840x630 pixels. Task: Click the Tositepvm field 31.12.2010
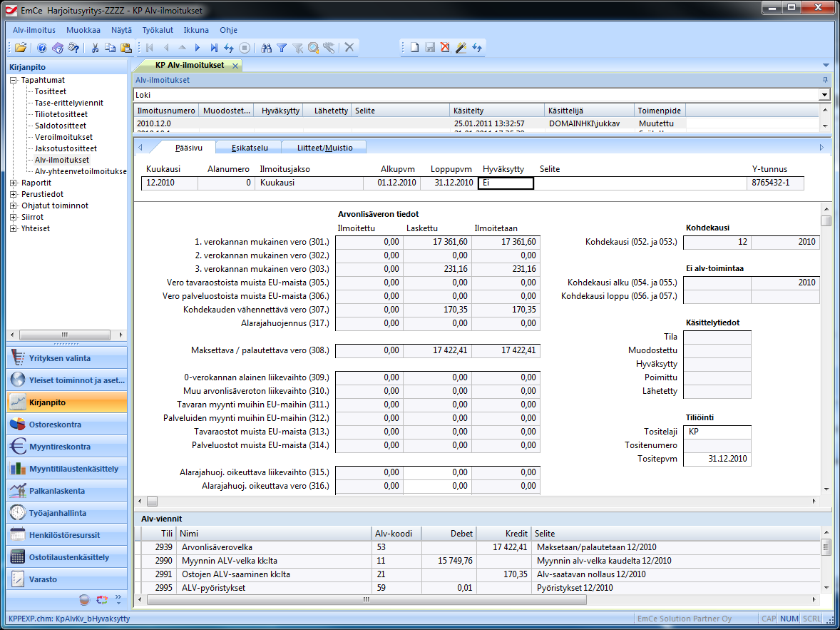pyautogui.click(x=717, y=459)
